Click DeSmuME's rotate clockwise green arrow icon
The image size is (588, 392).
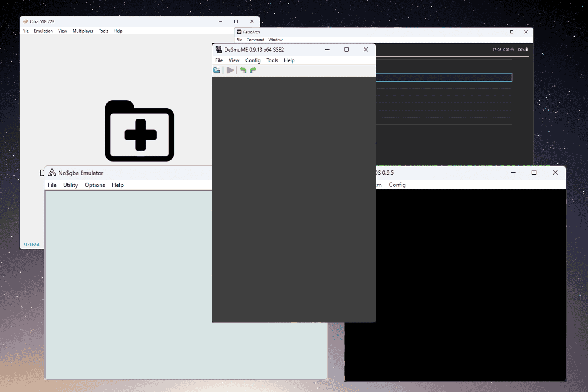click(253, 70)
